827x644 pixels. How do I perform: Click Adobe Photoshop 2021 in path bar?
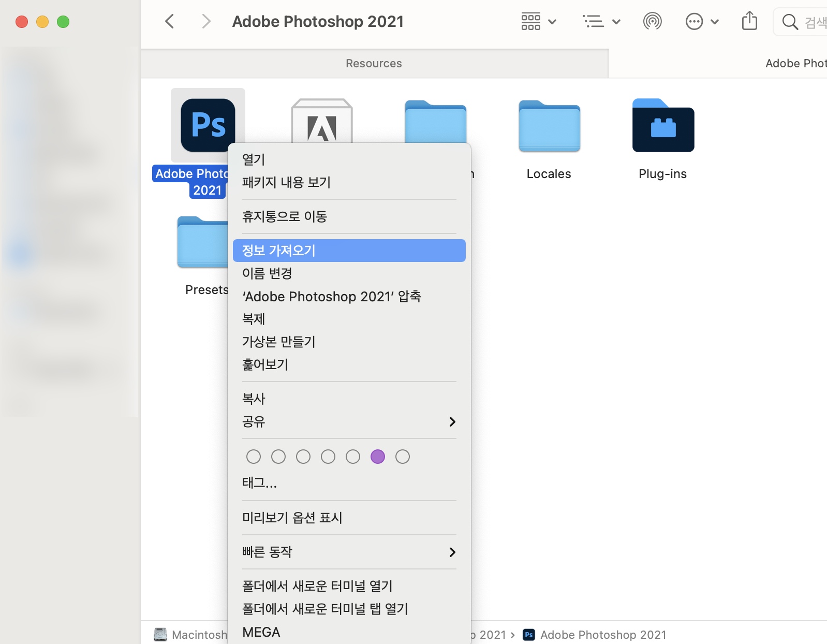click(603, 635)
